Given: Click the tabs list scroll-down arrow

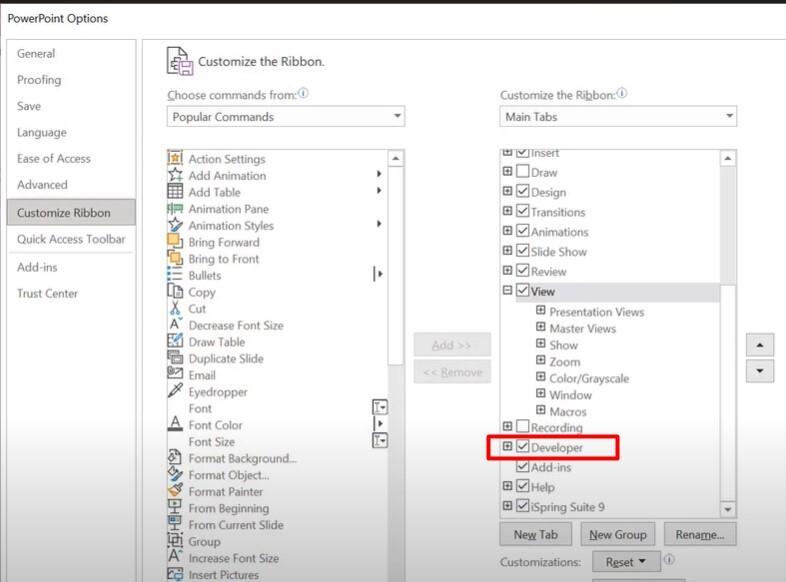Looking at the screenshot, I should point(728,510).
